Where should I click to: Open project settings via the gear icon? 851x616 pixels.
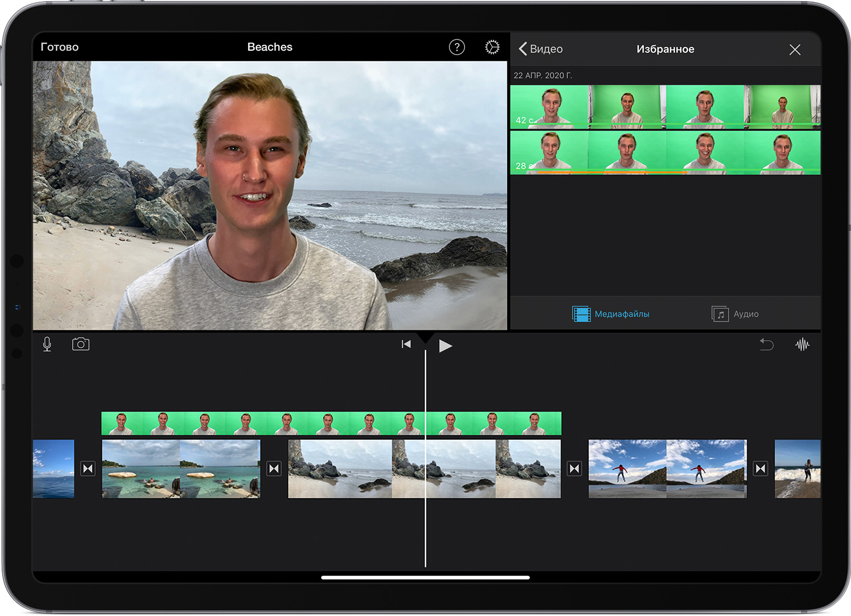coord(492,47)
